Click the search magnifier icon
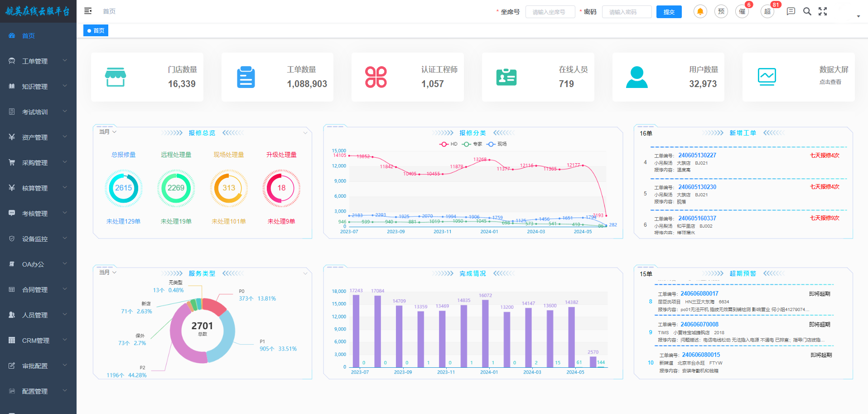This screenshot has width=868, height=414. point(807,12)
